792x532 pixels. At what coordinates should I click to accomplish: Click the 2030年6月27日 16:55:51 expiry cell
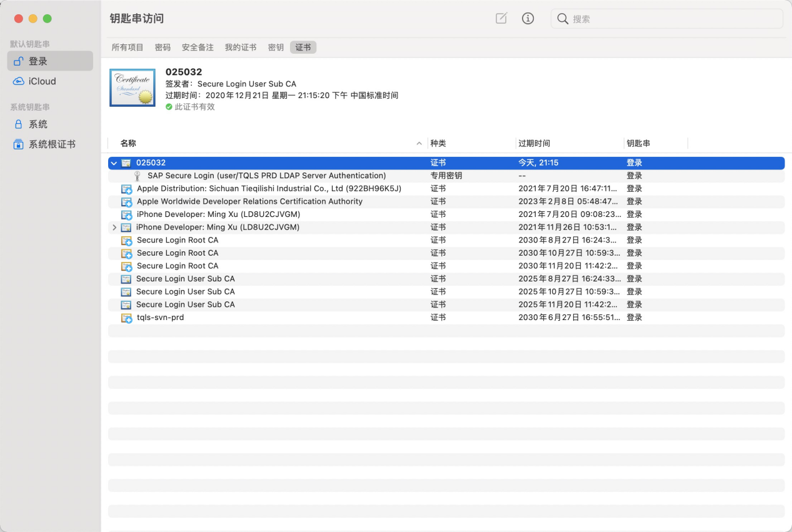(x=568, y=318)
